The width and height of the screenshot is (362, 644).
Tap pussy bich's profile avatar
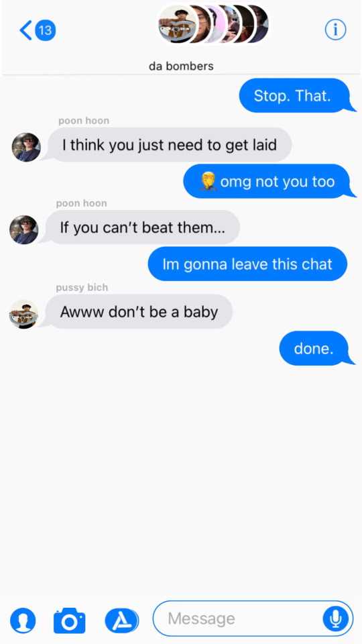point(23,314)
